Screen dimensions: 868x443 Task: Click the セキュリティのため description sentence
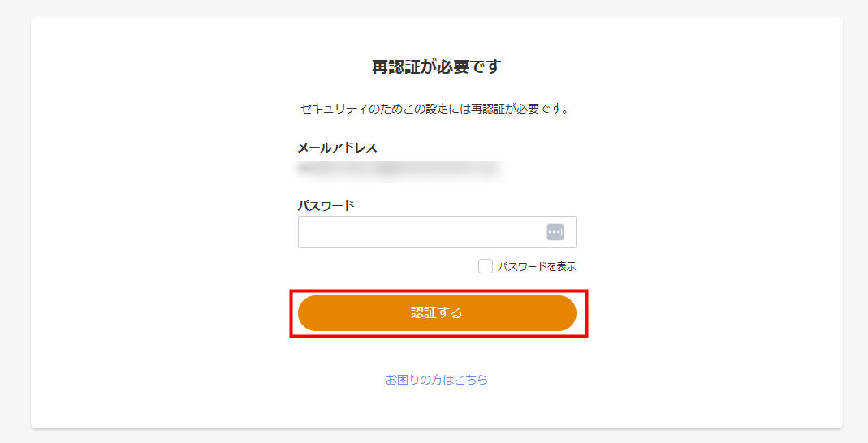[x=434, y=108]
